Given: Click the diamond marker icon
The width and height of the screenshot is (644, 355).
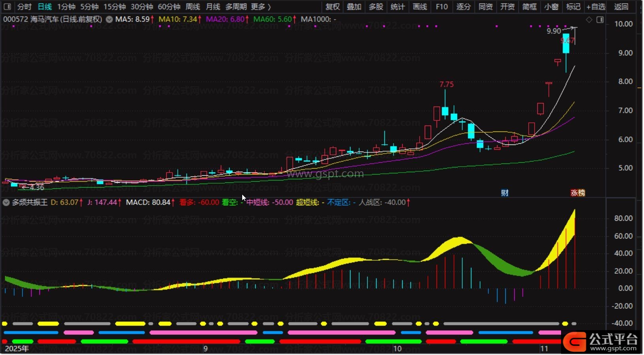Looking at the screenshot, I should coord(589,20).
